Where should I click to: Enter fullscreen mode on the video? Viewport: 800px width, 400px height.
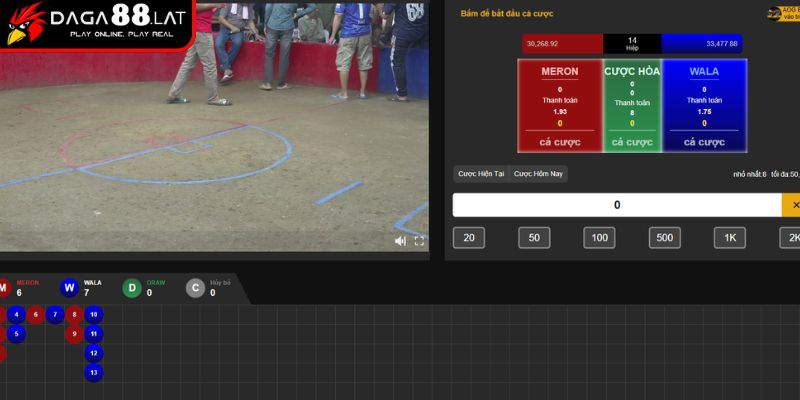tap(419, 241)
